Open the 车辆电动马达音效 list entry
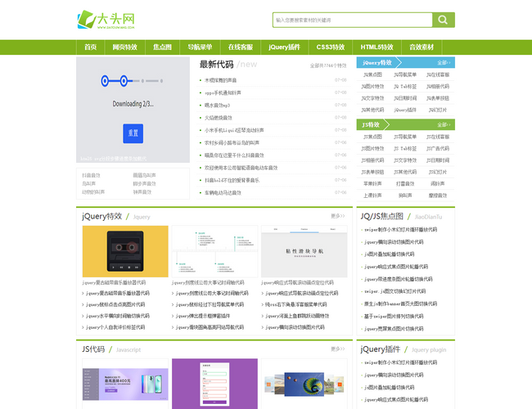 coord(223,192)
